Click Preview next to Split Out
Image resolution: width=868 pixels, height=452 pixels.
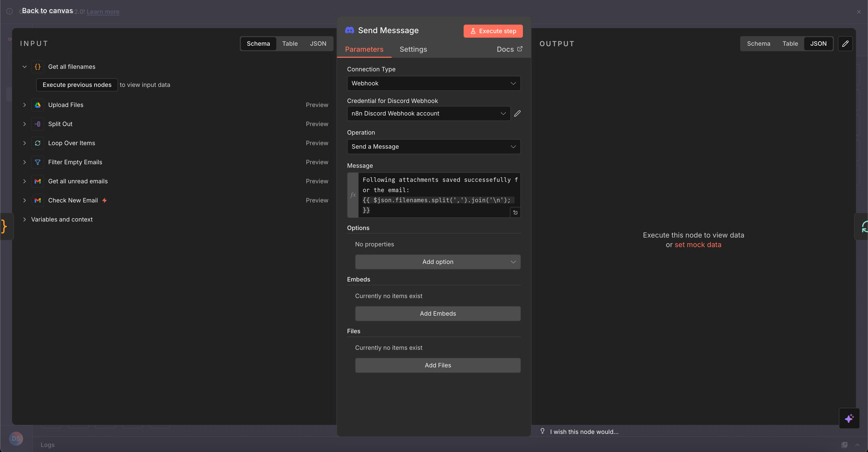(317, 124)
